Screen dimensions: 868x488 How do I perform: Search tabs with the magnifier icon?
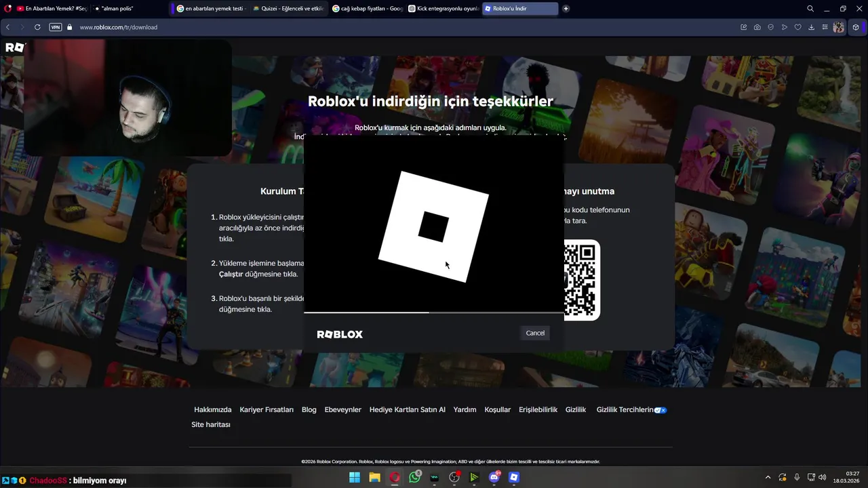click(810, 9)
